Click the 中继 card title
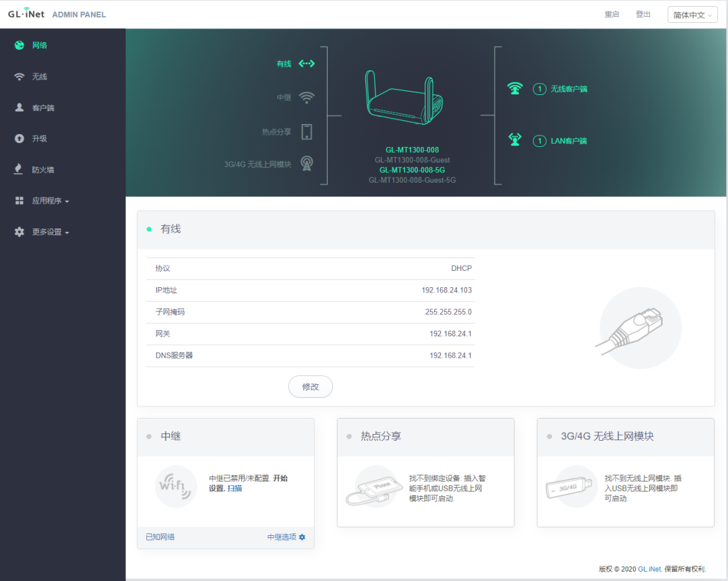This screenshot has height=581, width=728. pyautogui.click(x=171, y=436)
